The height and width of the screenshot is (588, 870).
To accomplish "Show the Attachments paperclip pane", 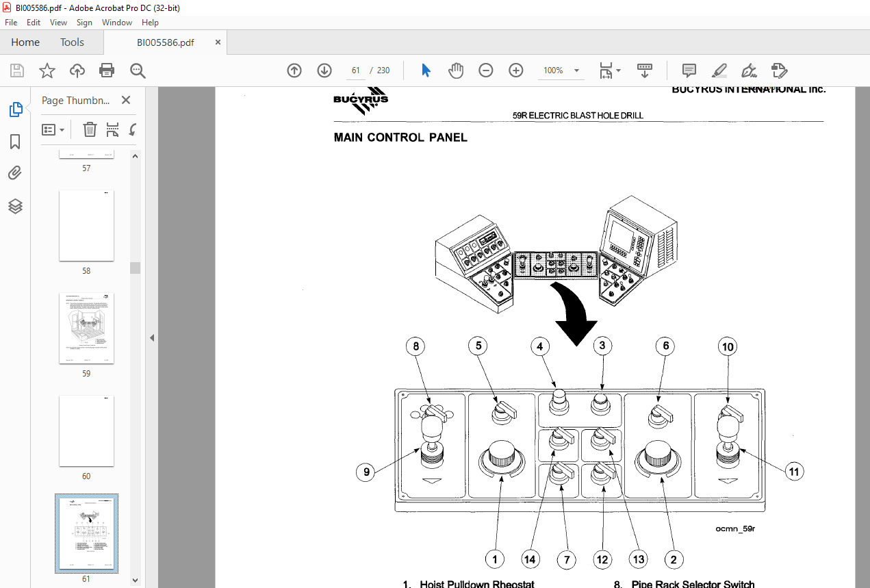I will (x=15, y=173).
